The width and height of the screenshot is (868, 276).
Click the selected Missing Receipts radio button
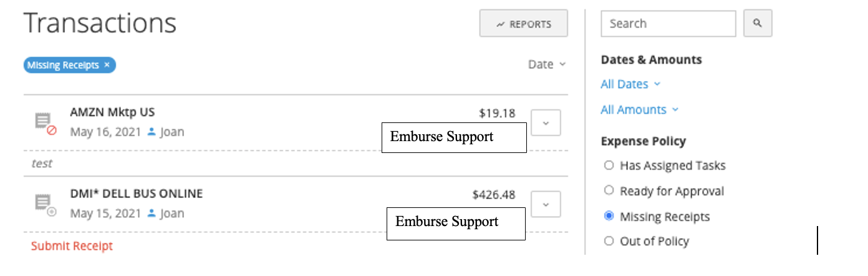coord(609,217)
